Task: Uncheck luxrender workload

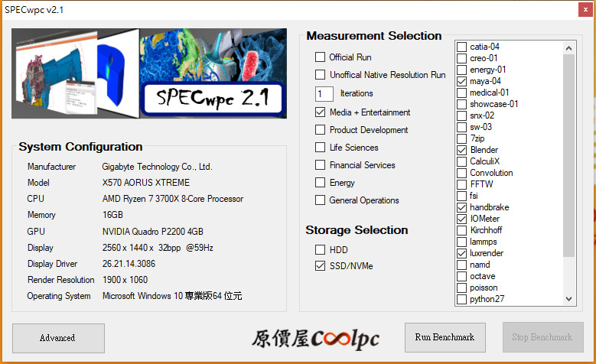Action: click(461, 253)
